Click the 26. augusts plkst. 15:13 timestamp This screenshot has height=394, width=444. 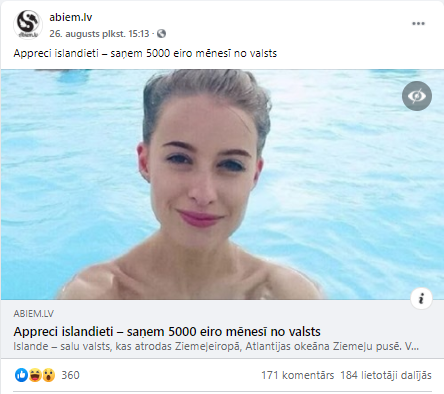[99, 34]
